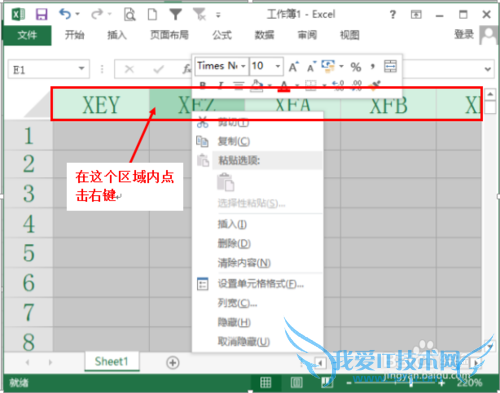
Task: Decrease font size in mini toolbar
Action: (x=311, y=67)
